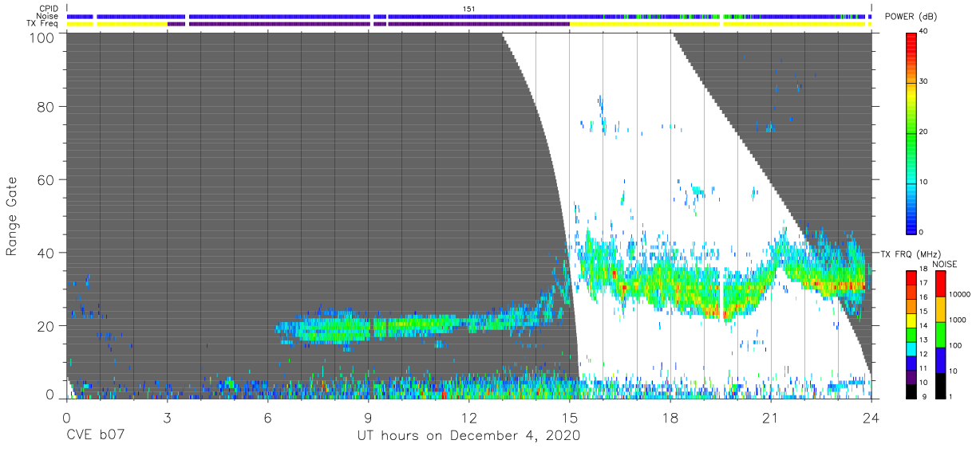
Task: Click the UT hours on December 4, 2020 title
Action: [468, 435]
